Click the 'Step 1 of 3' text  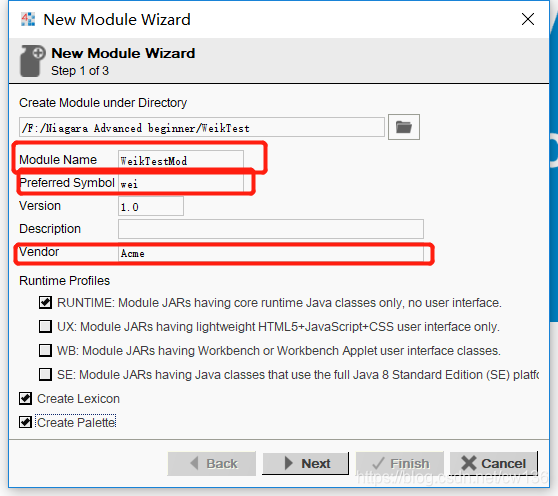coord(80,70)
